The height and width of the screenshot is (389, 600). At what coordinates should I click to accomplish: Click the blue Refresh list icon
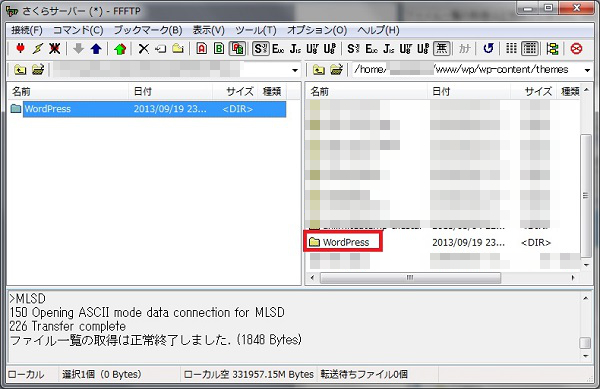coord(488,49)
